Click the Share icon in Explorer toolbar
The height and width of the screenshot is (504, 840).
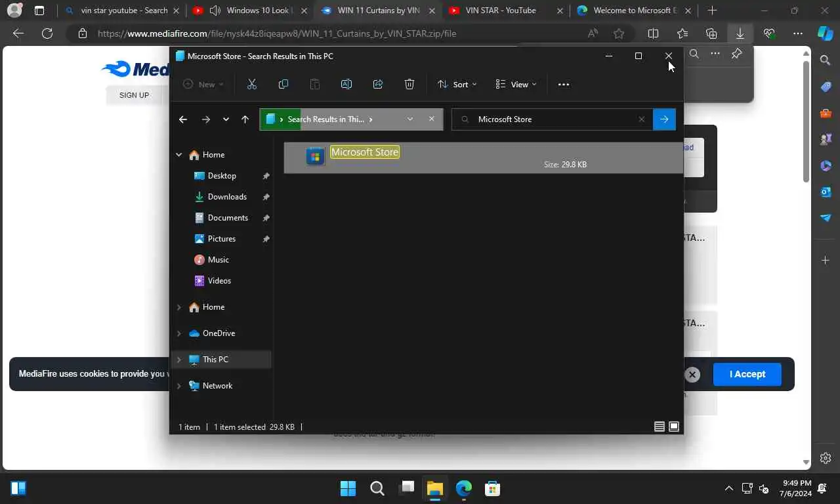377,84
